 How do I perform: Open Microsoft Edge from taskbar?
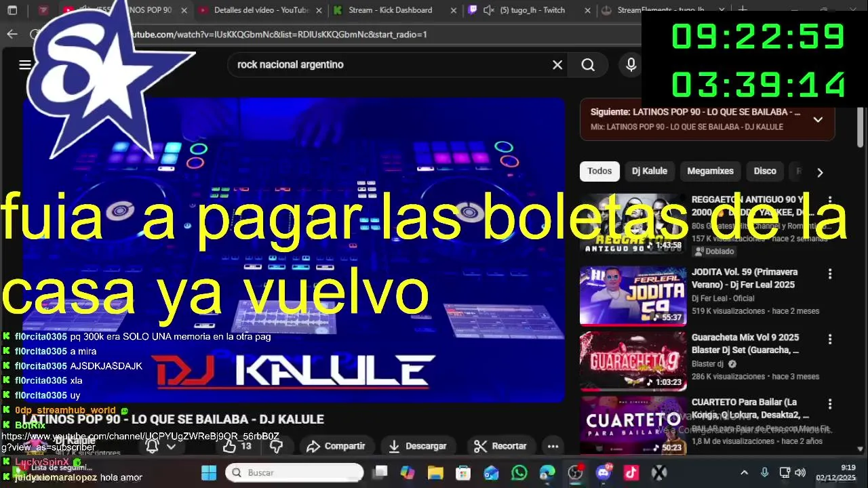point(547,472)
